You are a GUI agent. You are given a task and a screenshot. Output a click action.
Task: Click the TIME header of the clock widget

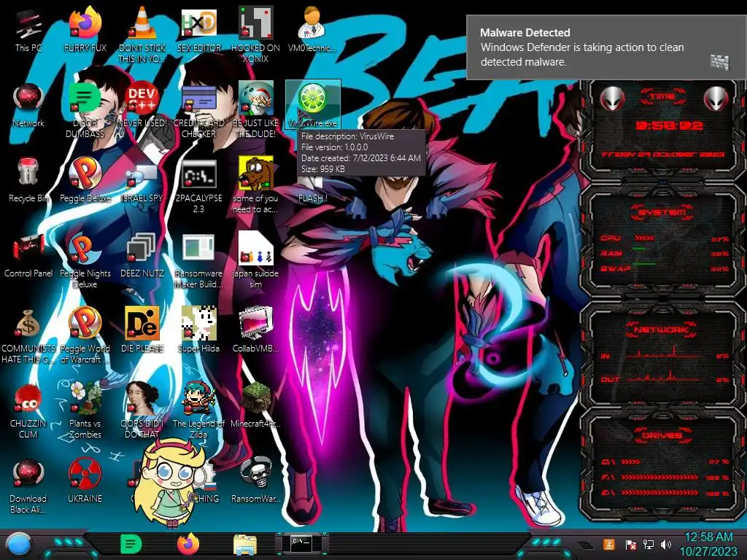click(x=662, y=97)
